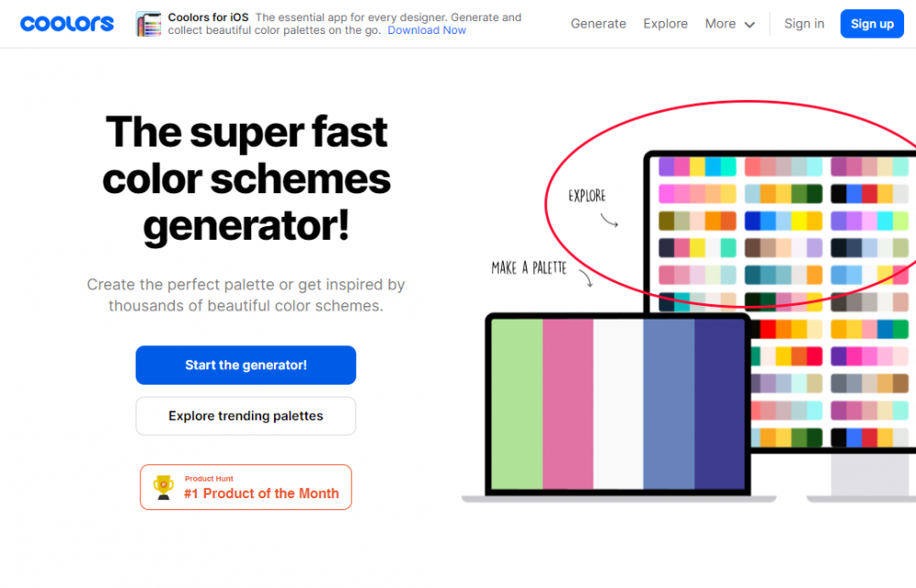Select the dark indigo palette stripe
This screenshot has height=588, width=916.
click(720, 403)
